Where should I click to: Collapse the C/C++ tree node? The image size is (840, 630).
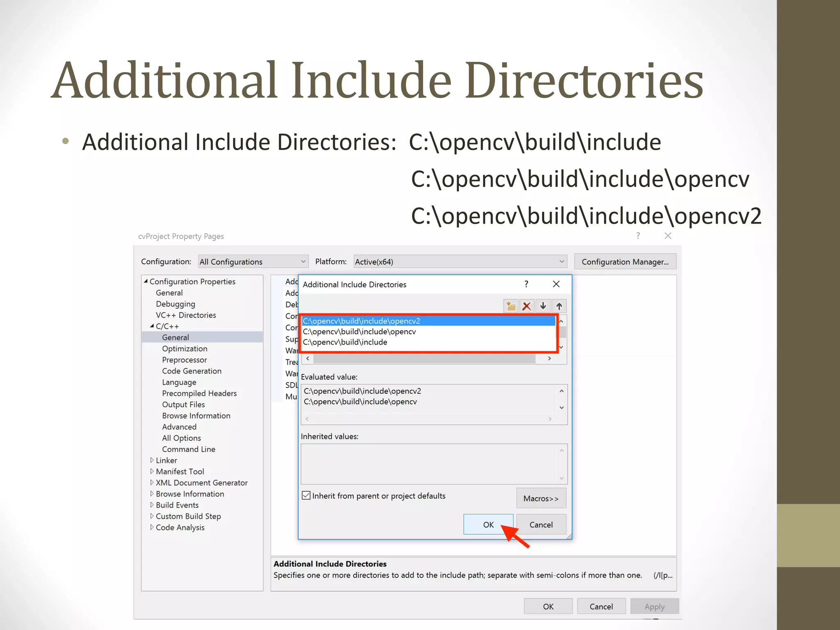click(152, 326)
